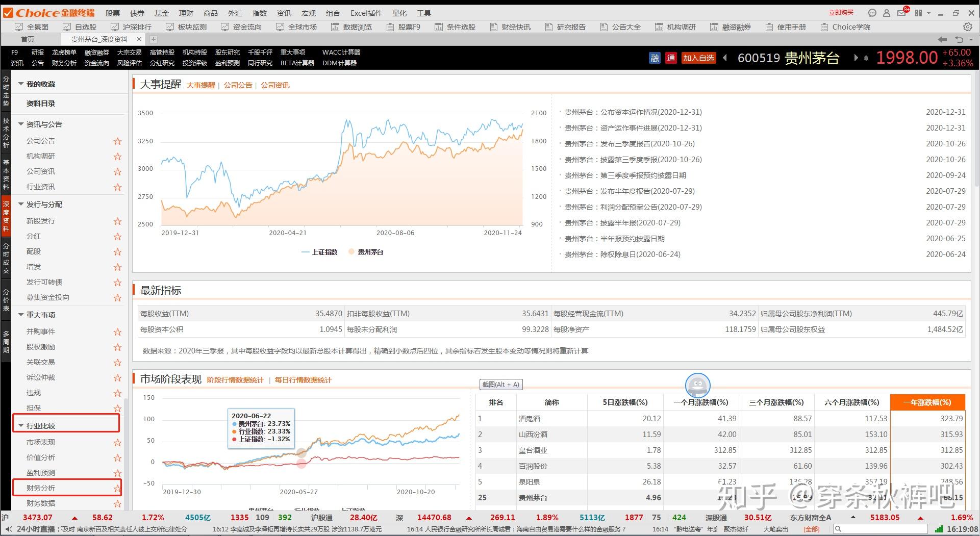Favorite 关联交易 with its star
The width and height of the screenshot is (980, 536).
(x=117, y=363)
